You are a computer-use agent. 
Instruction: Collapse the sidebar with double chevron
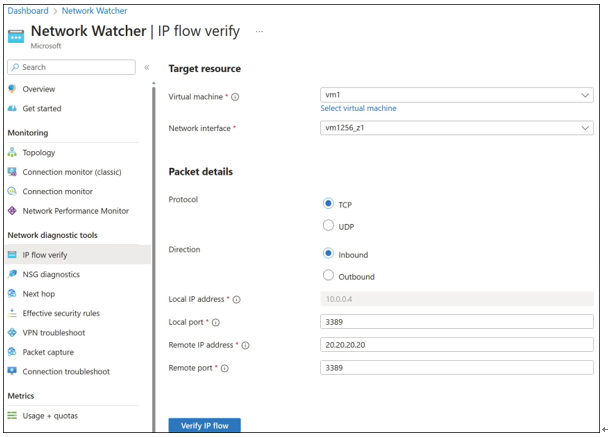tap(147, 67)
